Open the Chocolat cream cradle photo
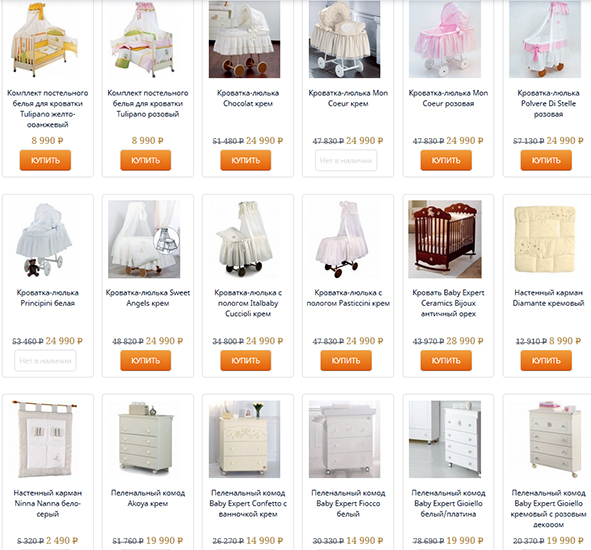591x550 pixels. coord(245,39)
